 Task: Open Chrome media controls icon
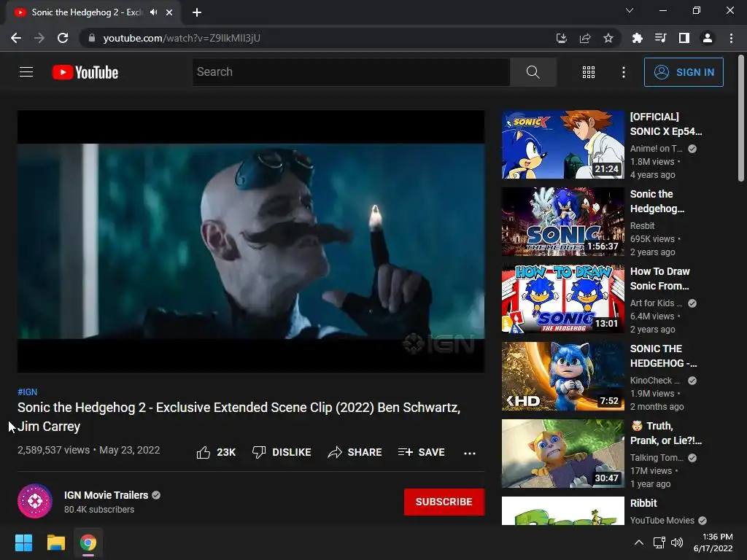(661, 38)
